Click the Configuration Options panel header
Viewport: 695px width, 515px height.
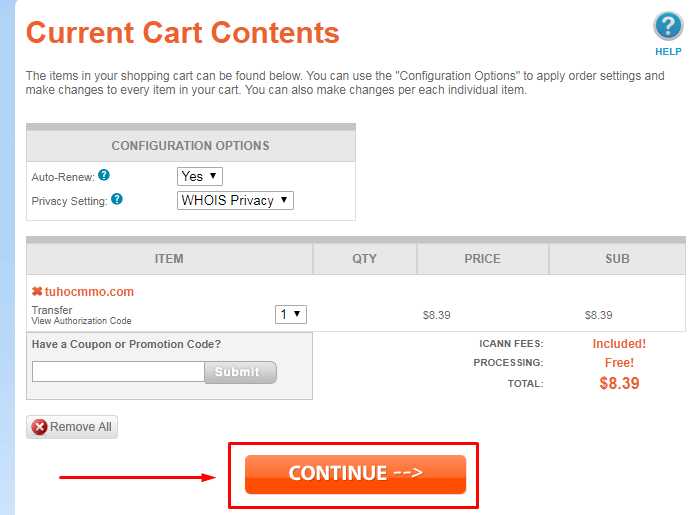190,146
